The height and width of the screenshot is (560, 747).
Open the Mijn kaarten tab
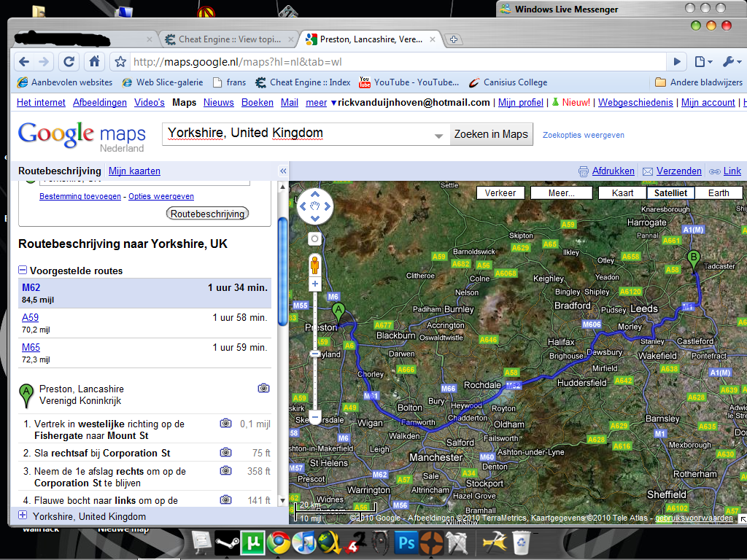(x=134, y=171)
